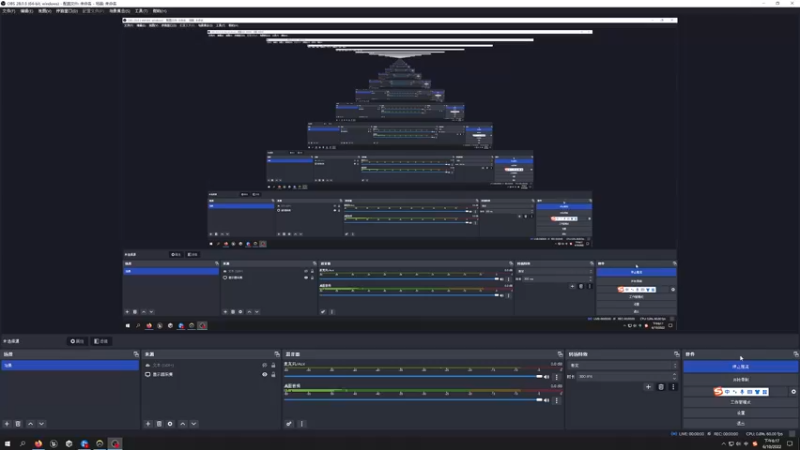Screen dimensions: 800x450
Task: Open Settings from Controls panel
Action: pyautogui.click(x=741, y=413)
